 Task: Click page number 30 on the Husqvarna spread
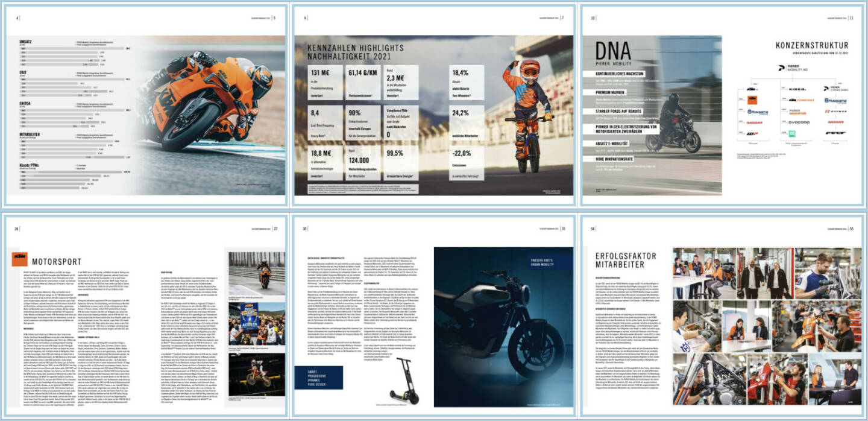click(x=304, y=228)
